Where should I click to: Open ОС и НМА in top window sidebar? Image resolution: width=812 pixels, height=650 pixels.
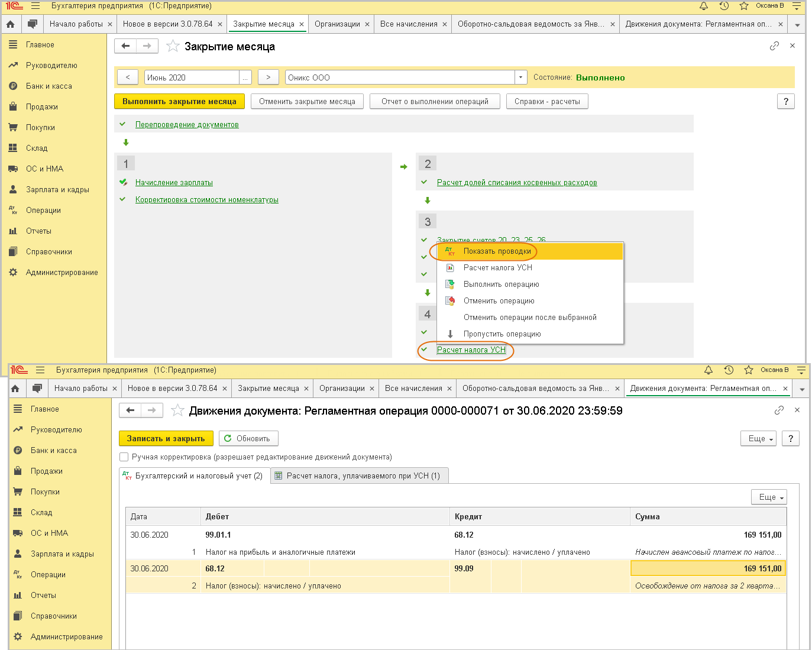coord(44,169)
